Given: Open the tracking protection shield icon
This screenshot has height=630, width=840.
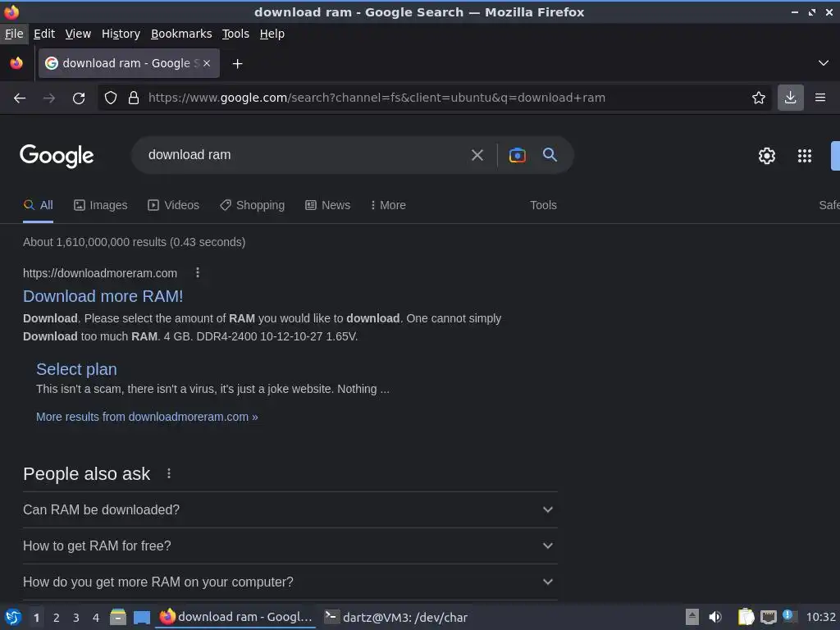Looking at the screenshot, I should pos(111,98).
